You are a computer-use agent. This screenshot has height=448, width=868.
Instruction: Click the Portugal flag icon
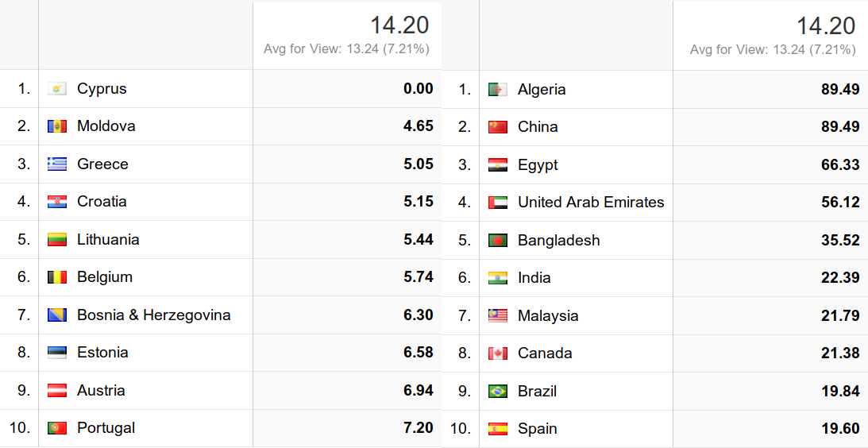57,428
